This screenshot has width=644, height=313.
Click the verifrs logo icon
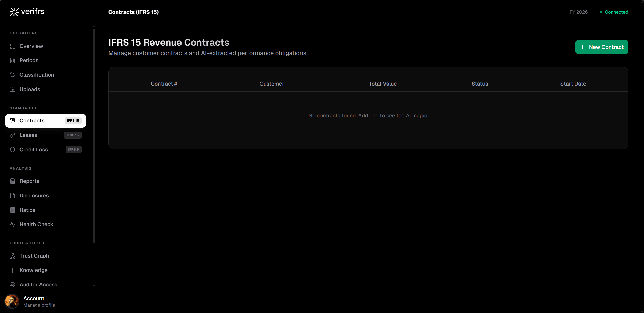click(x=14, y=12)
